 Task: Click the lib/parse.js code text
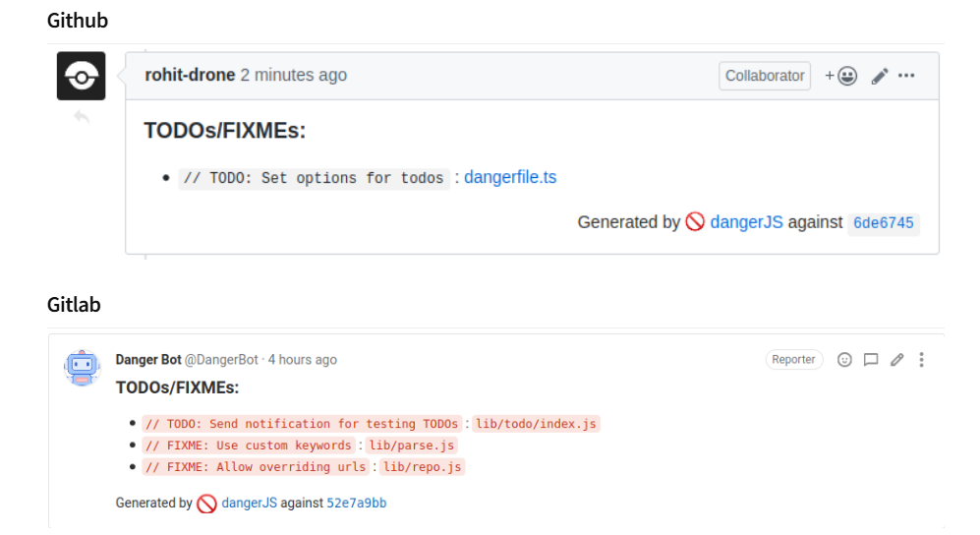point(411,446)
